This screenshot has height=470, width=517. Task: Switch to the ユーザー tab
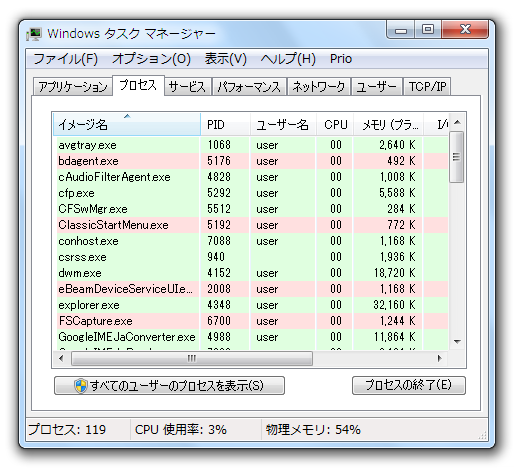[x=377, y=87]
